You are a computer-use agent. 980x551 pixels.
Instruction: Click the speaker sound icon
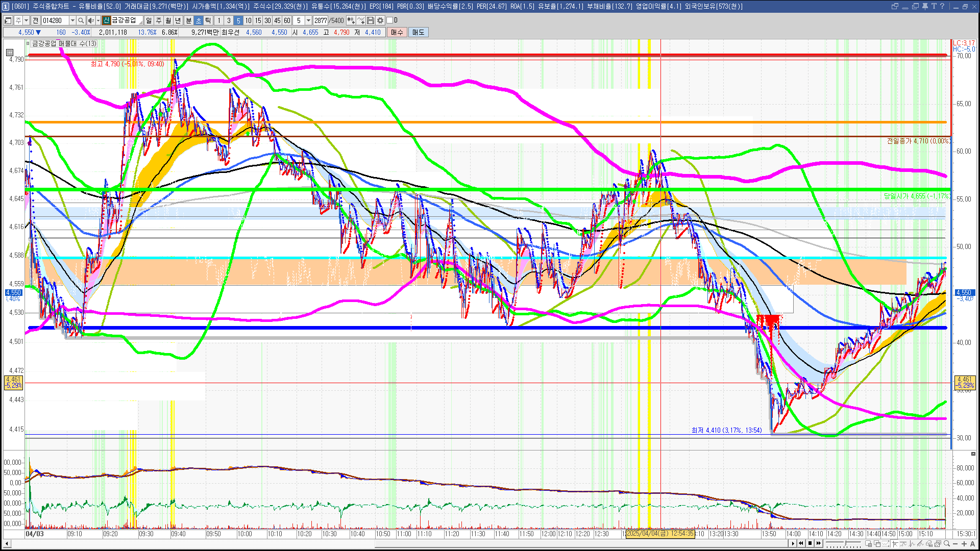90,20
